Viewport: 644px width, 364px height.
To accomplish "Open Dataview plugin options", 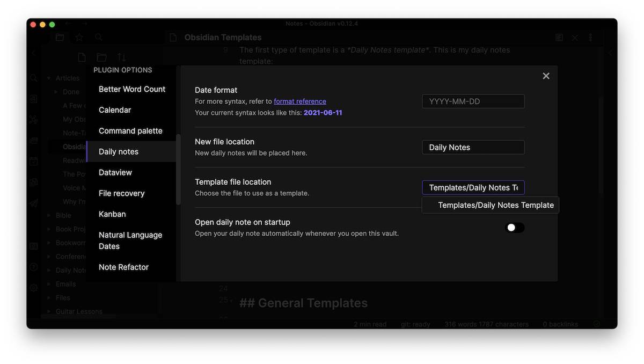I will pyautogui.click(x=131, y=172).
